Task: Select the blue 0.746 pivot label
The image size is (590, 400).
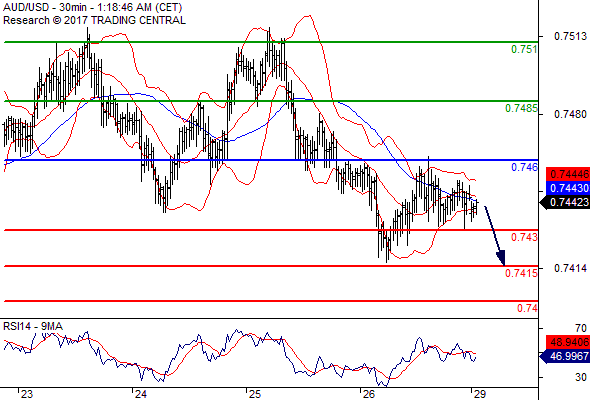Action: pyautogui.click(x=524, y=167)
